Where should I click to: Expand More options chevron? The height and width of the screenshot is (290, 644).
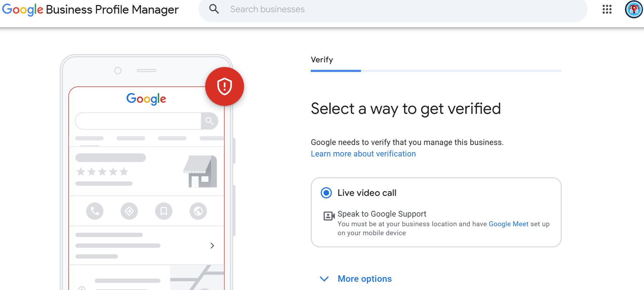point(324,279)
